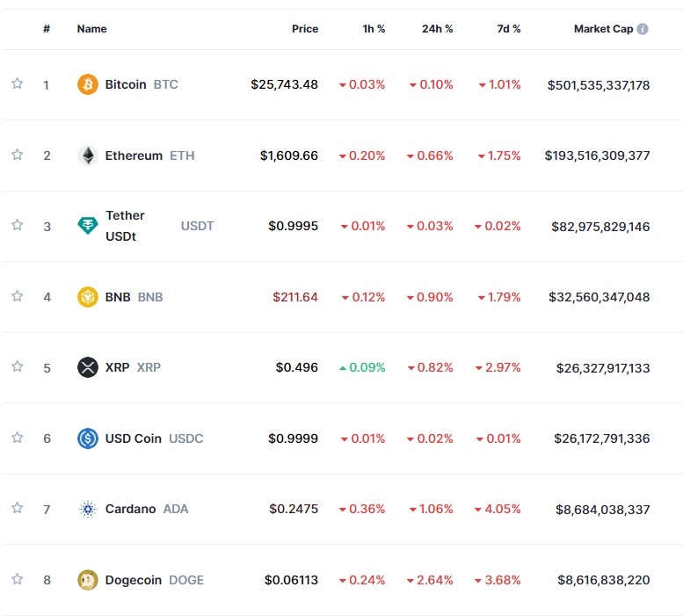Sort table by Price column header
683x616 pixels.
click(x=305, y=29)
